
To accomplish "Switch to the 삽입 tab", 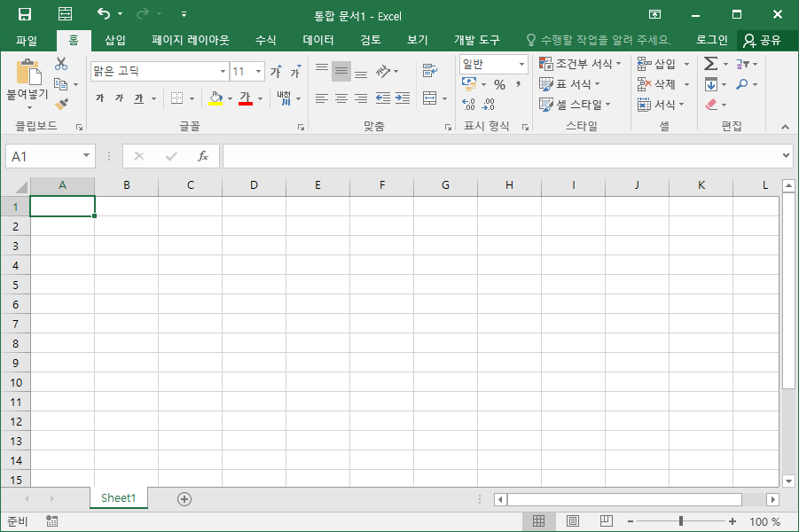I will pos(115,40).
